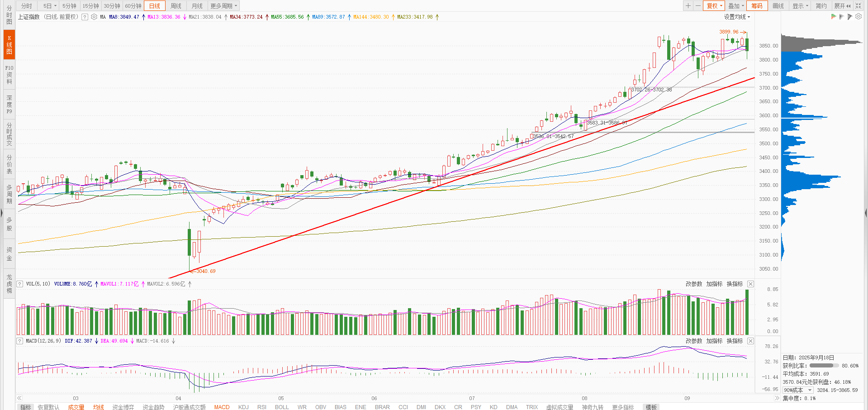Open chip distribution settings gear icon
This screenshot has height=410, width=868.
pos(859,16)
